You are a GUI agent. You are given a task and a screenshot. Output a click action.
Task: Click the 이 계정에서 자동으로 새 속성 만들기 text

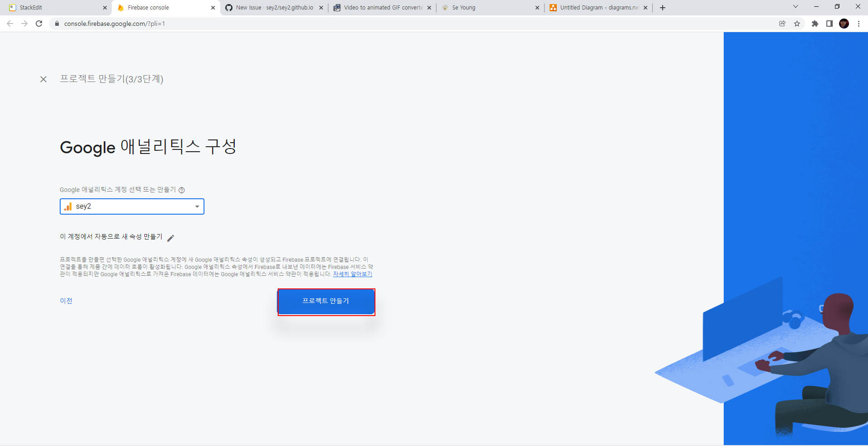tap(111, 237)
